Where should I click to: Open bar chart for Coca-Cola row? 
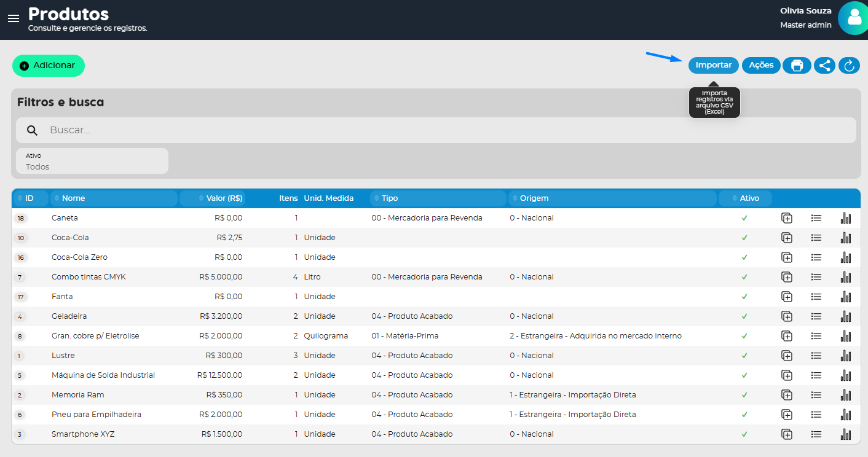click(846, 238)
